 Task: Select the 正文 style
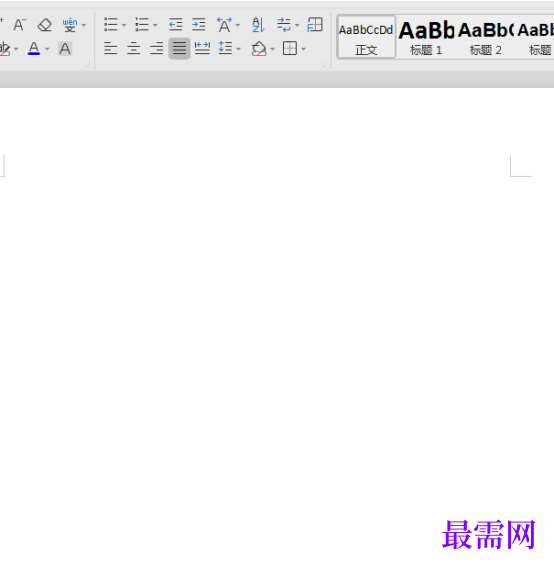(x=366, y=37)
